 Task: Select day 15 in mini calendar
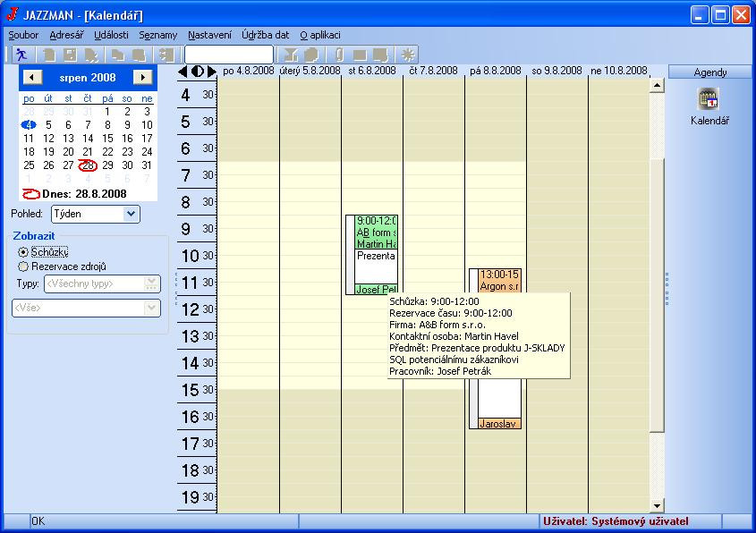tap(107, 139)
